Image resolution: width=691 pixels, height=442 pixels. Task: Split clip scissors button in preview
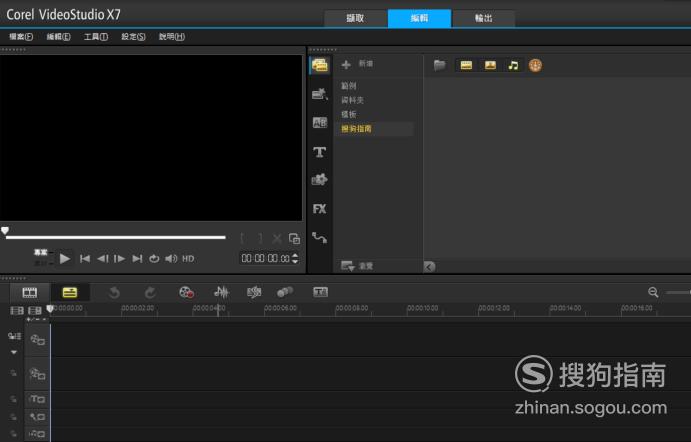[x=277, y=238]
